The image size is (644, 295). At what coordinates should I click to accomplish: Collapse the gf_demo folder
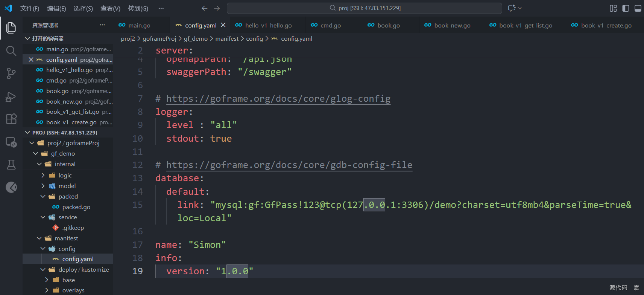click(35, 154)
